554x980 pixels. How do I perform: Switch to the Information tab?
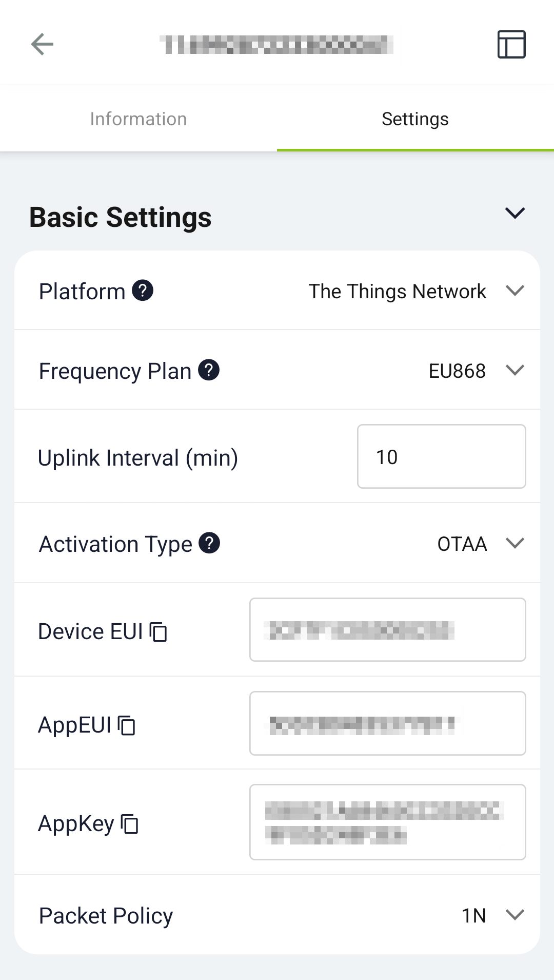[138, 119]
